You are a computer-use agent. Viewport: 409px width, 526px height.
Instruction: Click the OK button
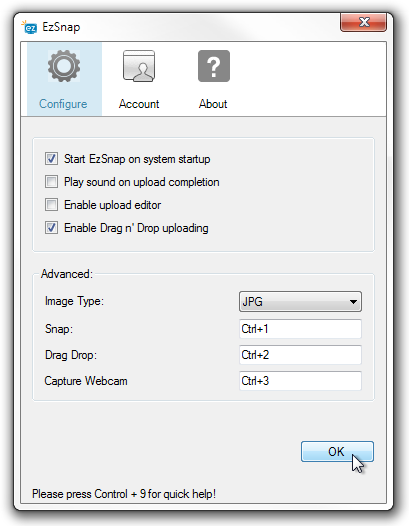(x=337, y=452)
